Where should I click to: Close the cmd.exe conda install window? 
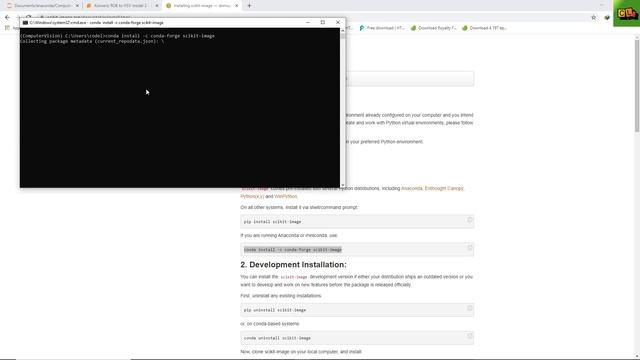tap(338, 22)
